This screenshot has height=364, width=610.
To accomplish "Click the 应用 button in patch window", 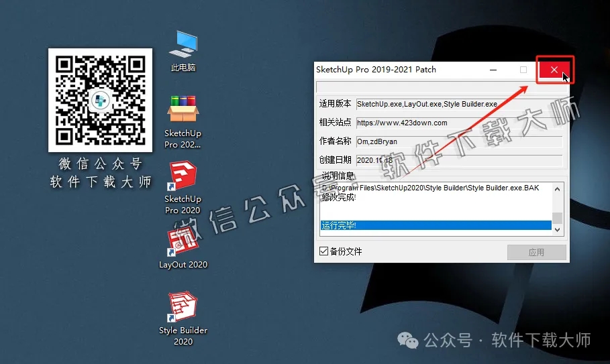I will (536, 253).
